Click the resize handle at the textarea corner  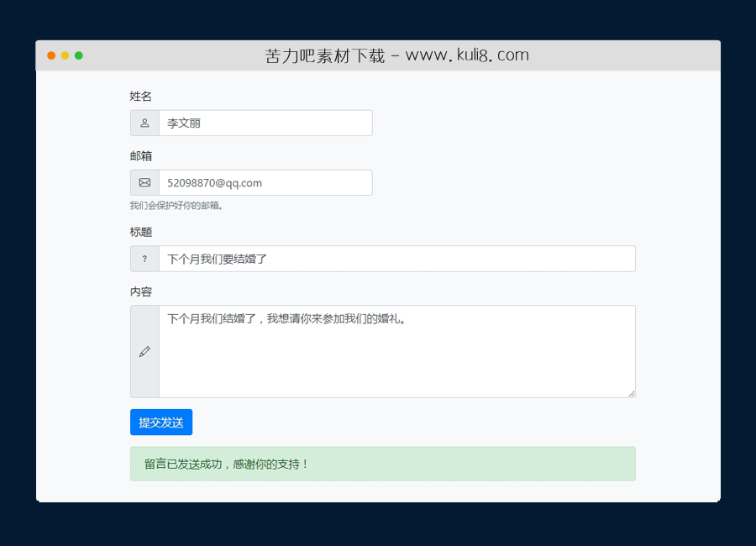[632, 394]
